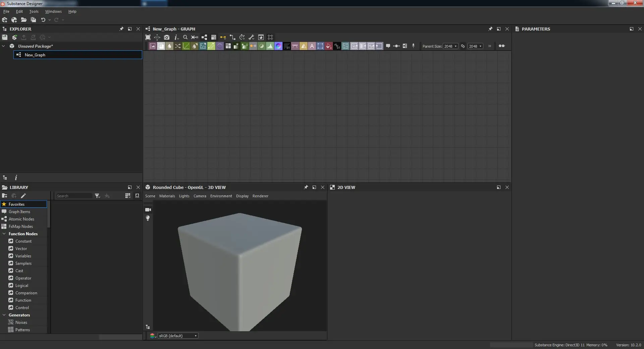The width and height of the screenshot is (644, 349).
Task: Click the magnifier search icon in graph toolbar
Action: click(x=185, y=37)
